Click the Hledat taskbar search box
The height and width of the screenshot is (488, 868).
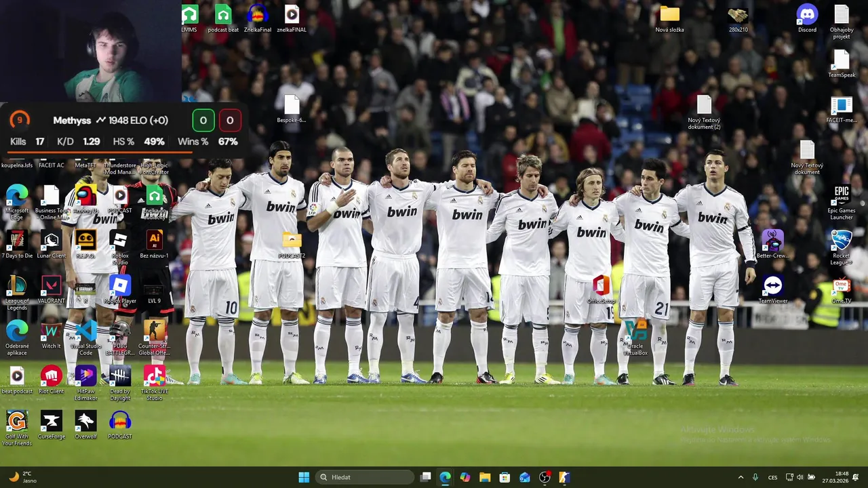tap(366, 477)
